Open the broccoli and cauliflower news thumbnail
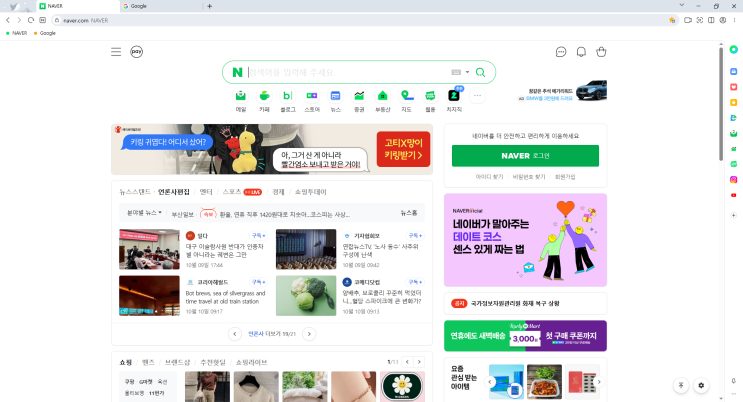The width and height of the screenshot is (743, 402). [x=306, y=296]
